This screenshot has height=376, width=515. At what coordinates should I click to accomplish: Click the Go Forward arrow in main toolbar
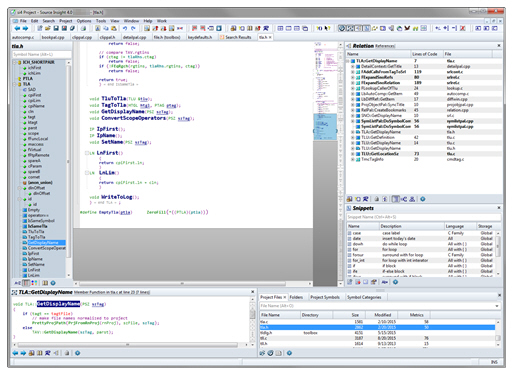pos(25,29)
